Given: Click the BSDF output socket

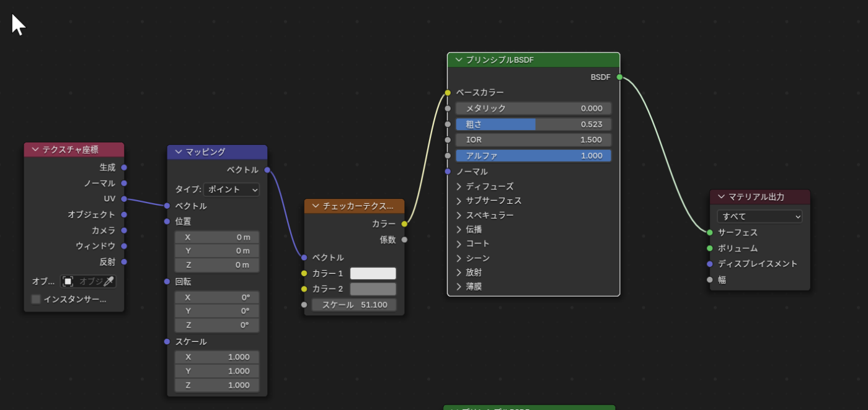Looking at the screenshot, I should pos(619,77).
